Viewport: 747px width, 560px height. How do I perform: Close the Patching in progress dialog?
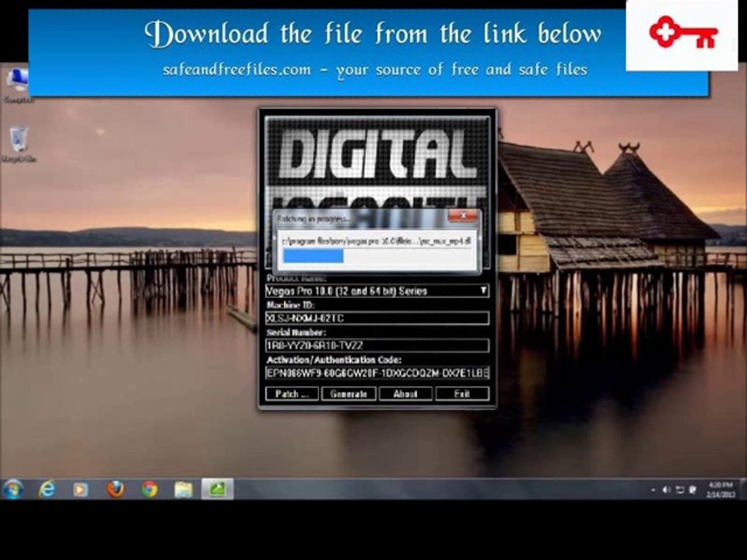(x=462, y=216)
